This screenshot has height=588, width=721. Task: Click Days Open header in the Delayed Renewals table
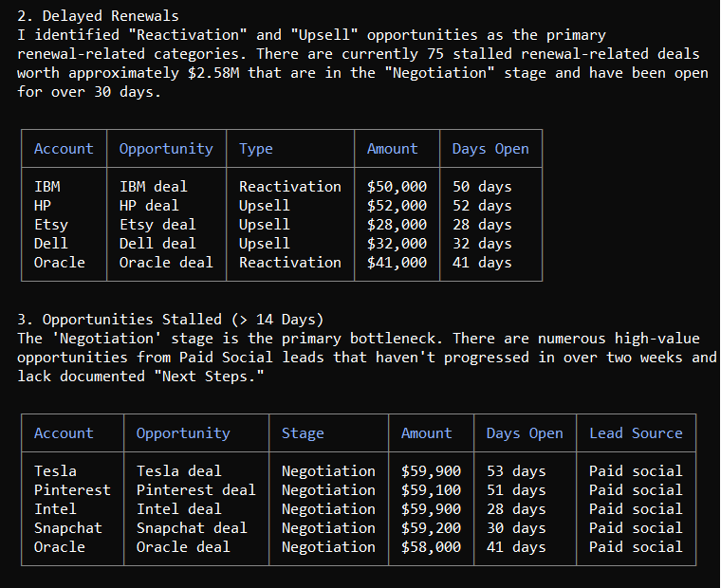tap(490, 149)
